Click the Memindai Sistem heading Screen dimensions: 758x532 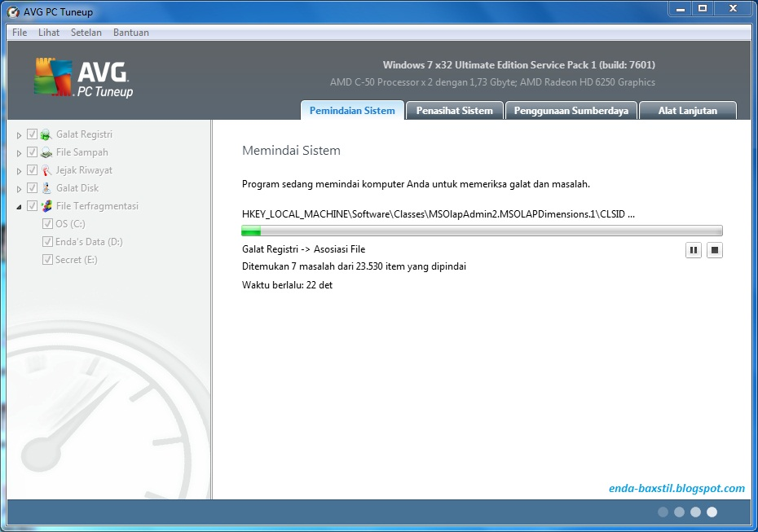(291, 150)
